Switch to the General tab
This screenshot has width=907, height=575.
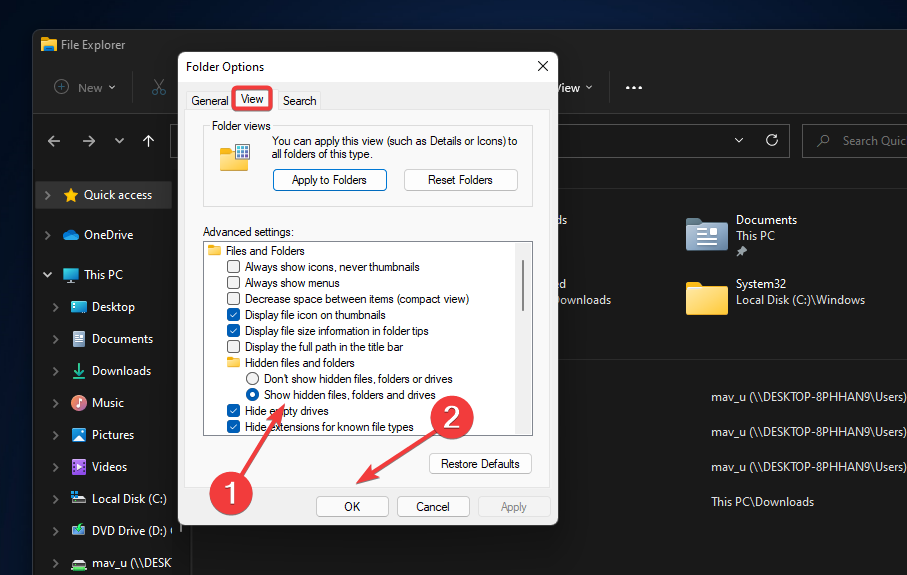[210, 101]
